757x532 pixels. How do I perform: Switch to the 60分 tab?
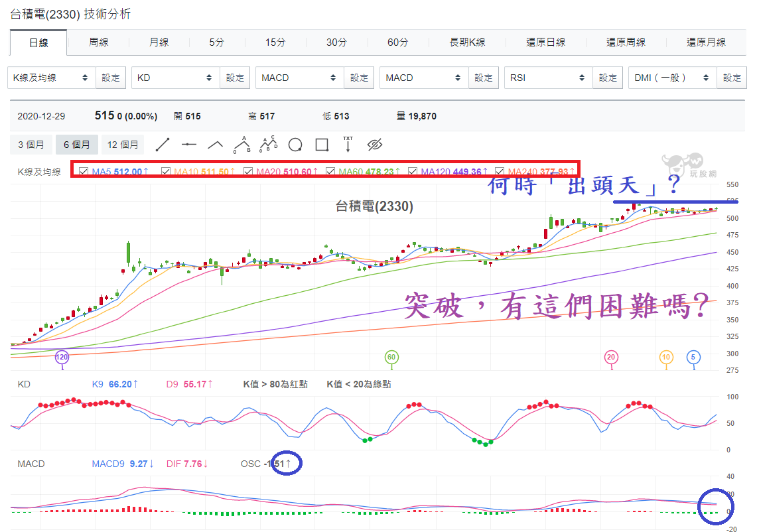coord(398,42)
